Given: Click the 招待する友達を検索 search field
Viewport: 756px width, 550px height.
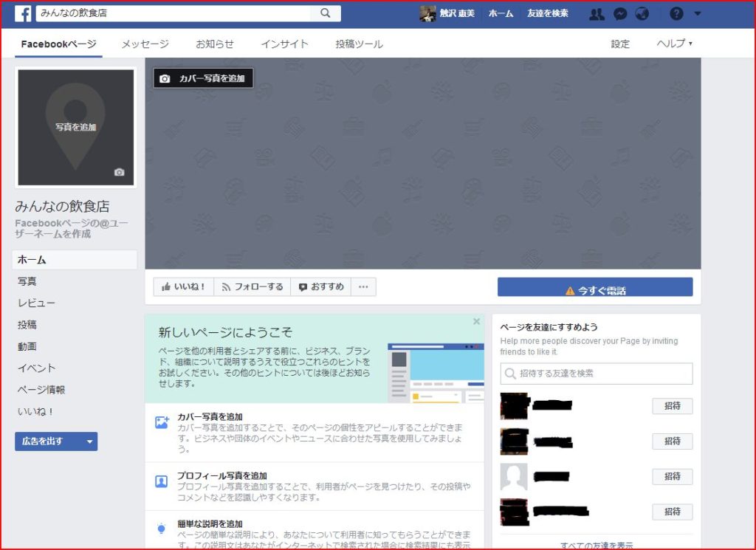Looking at the screenshot, I should click(x=596, y=374).
